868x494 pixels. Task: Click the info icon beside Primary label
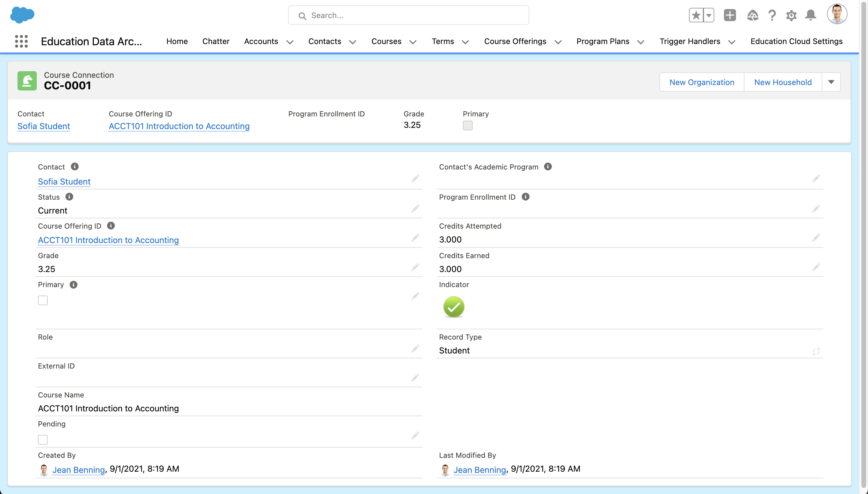74,284
